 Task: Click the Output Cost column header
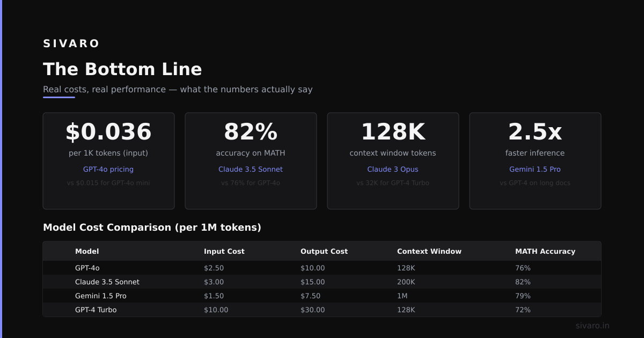point(324,251)
